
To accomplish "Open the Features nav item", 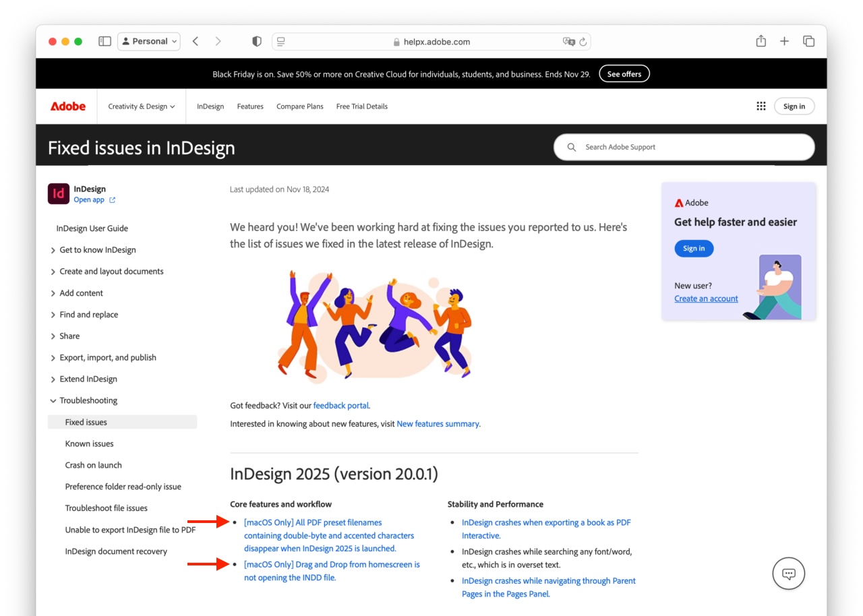I will 250,106.
